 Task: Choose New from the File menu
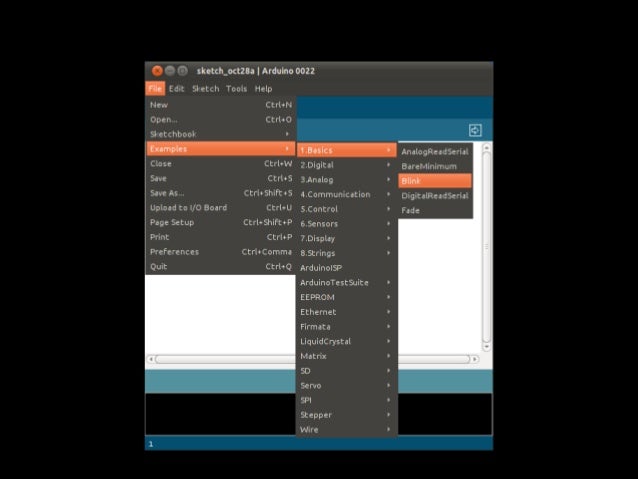221,105
